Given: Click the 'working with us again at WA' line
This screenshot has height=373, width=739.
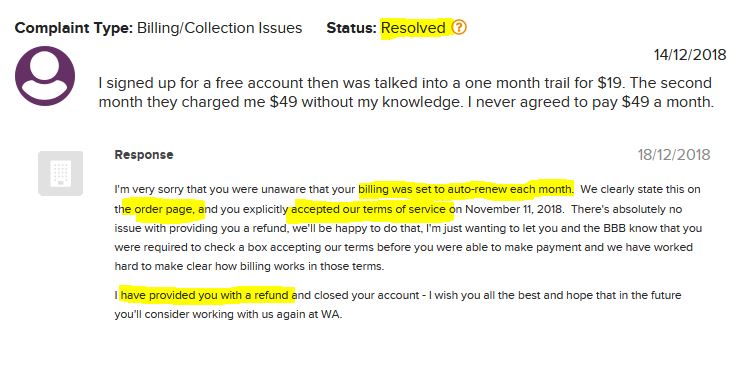Looking at the screenshot, I should click(228, 315).
